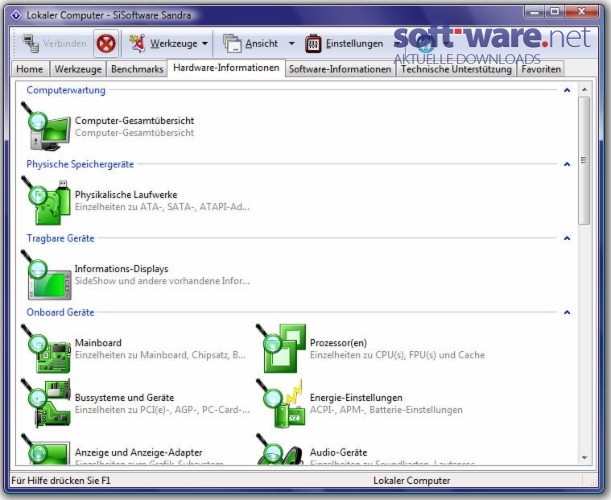
Task: Click scrollbar up arrow
Action: tap(584, 90)
